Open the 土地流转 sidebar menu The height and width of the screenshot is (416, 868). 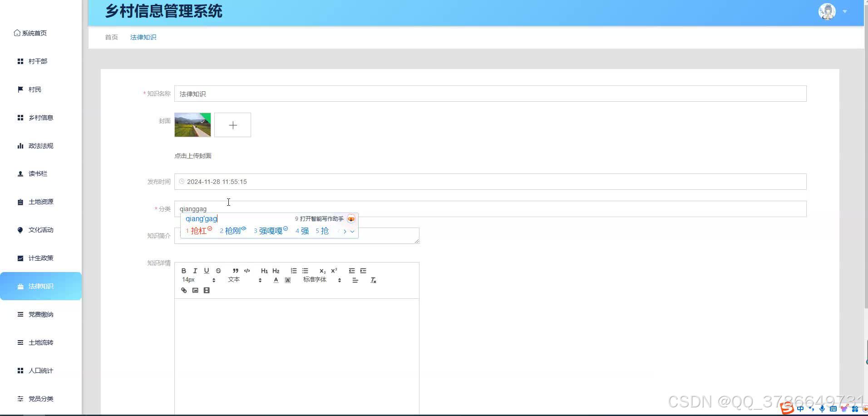(41, 342)
